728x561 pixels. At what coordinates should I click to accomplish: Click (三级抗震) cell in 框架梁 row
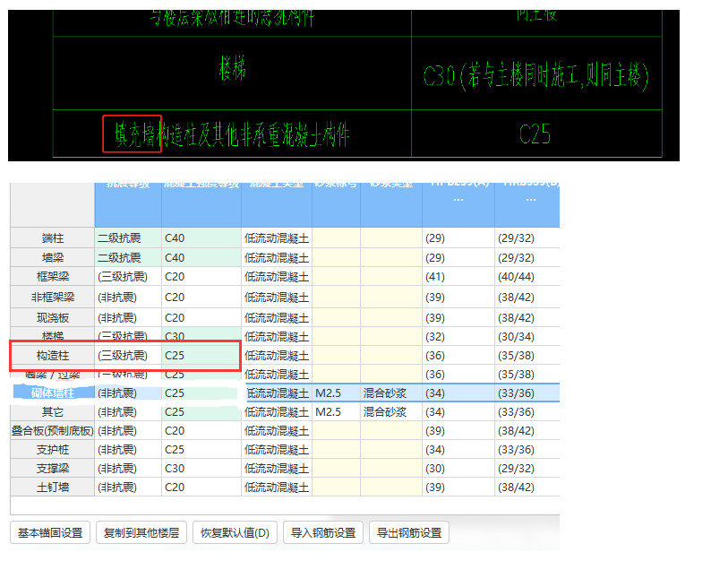point(128,277)
